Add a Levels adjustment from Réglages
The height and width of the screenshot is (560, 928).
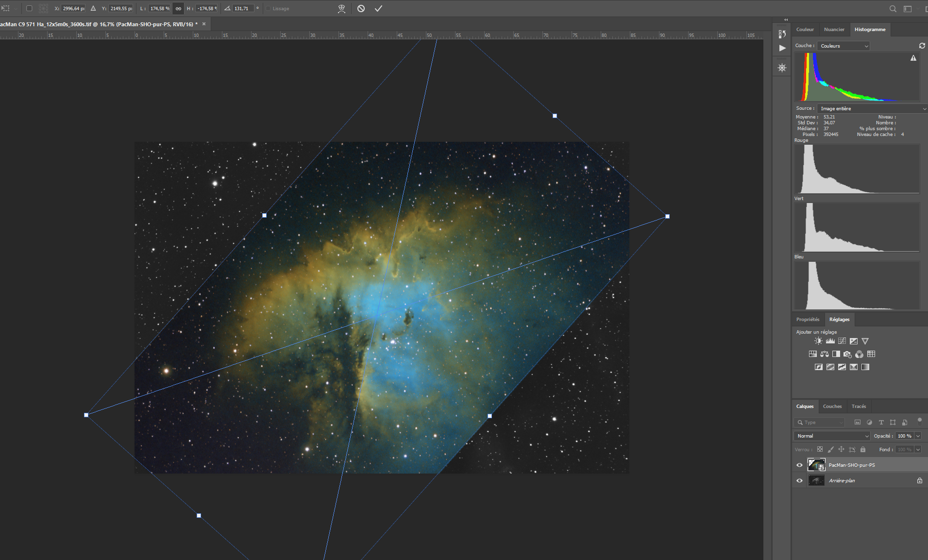[830, 341]
